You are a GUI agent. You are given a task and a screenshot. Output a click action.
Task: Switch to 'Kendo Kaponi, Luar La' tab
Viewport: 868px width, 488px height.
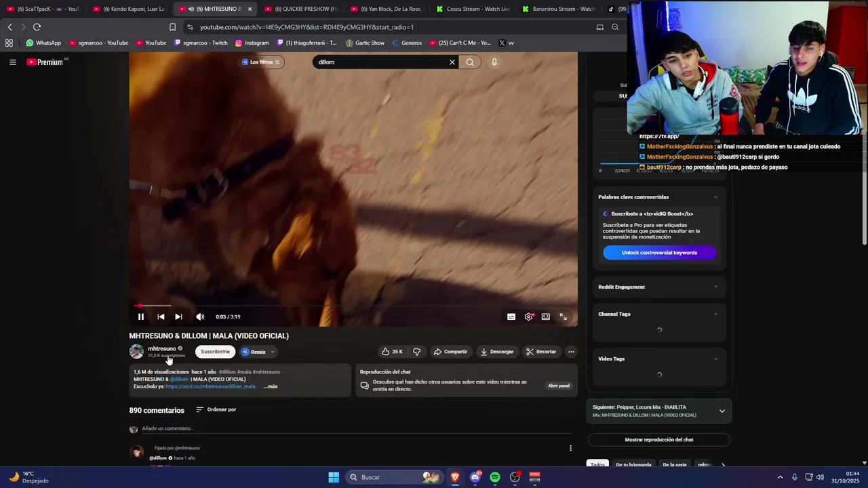129,9
